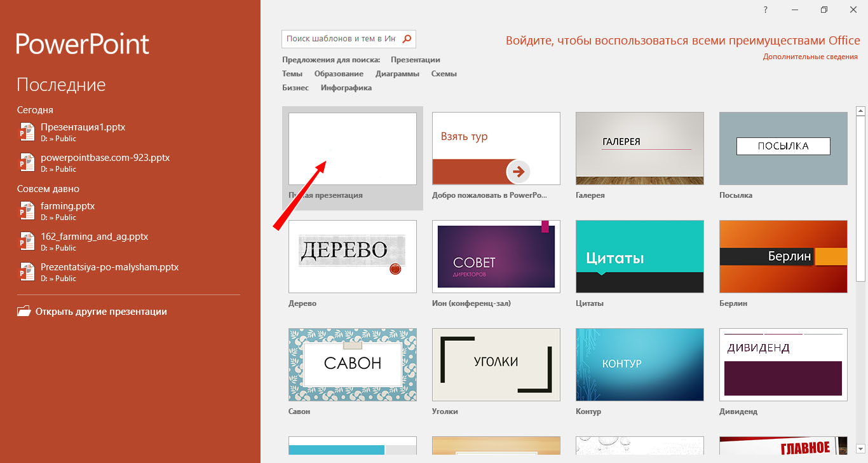Viewport: 868px width, 463px height.
Task: Choose the Посылка template thumbnail
Action: [x=783, y=149]
